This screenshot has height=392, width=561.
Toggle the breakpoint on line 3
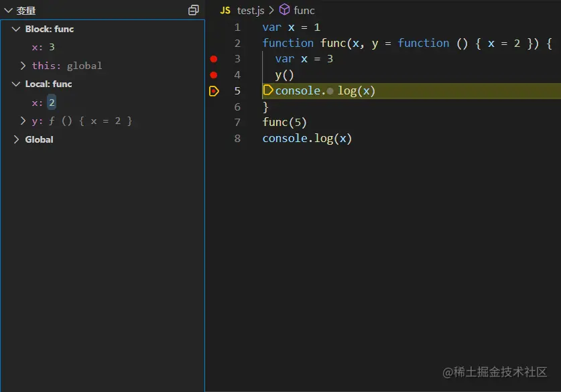pyautogui.click(x=214, y=59)
